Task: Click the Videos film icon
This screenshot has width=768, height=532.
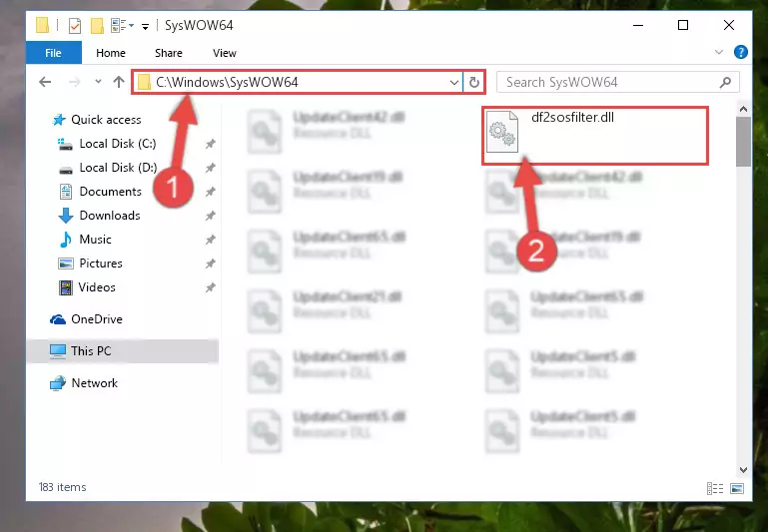Action: (x=65, y=287)
